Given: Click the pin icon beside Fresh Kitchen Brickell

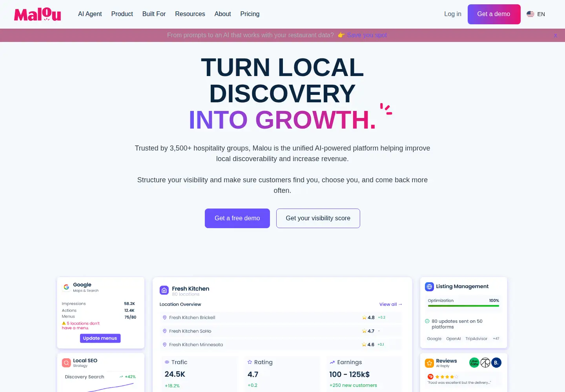Looking at the screenshot, I should 165,318.
